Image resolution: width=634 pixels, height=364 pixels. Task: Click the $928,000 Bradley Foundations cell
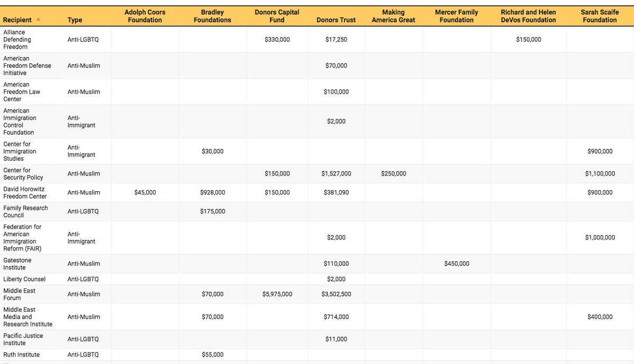click(x=212, y=193)
